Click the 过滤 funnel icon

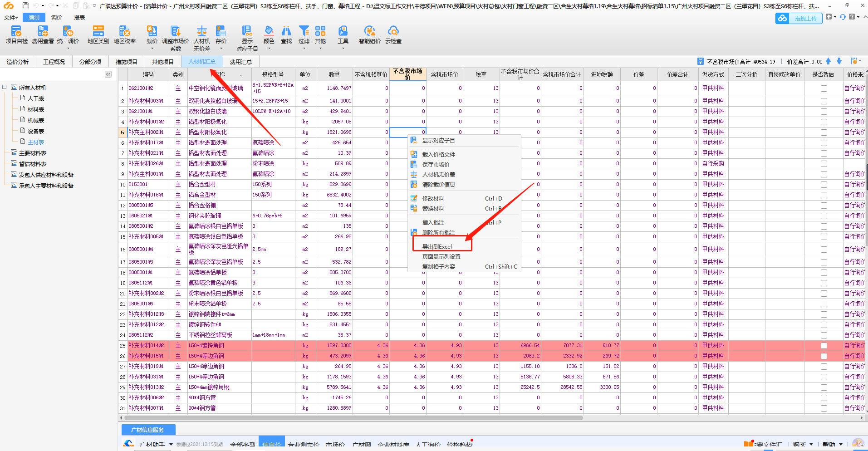click(304, 31)
